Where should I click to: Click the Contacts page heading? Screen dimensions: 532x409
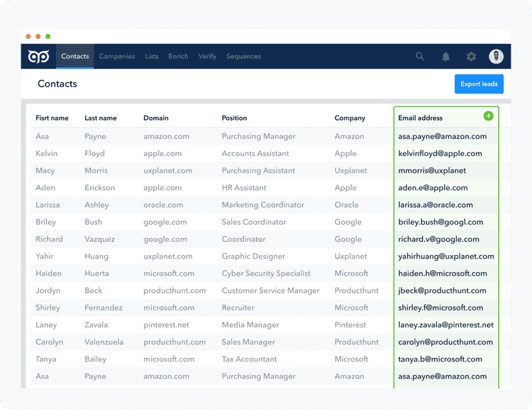tap(57, 84)
